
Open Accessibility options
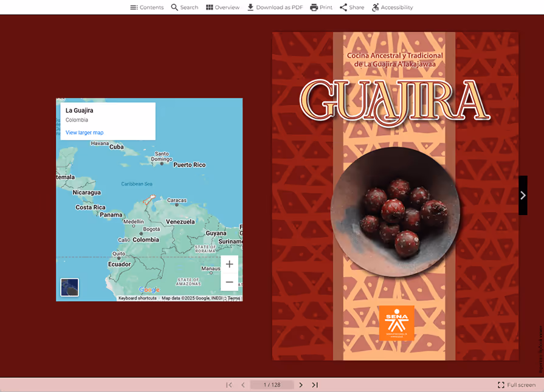(393, 7)
